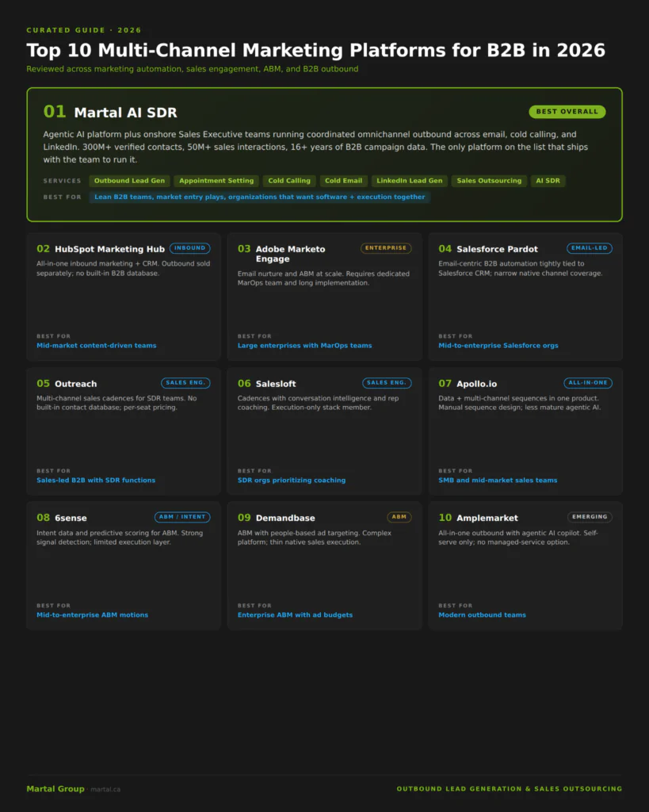
Task: Click the footer OUTBOUND LEAD GENERATION tagline
Action: (510, 789)
